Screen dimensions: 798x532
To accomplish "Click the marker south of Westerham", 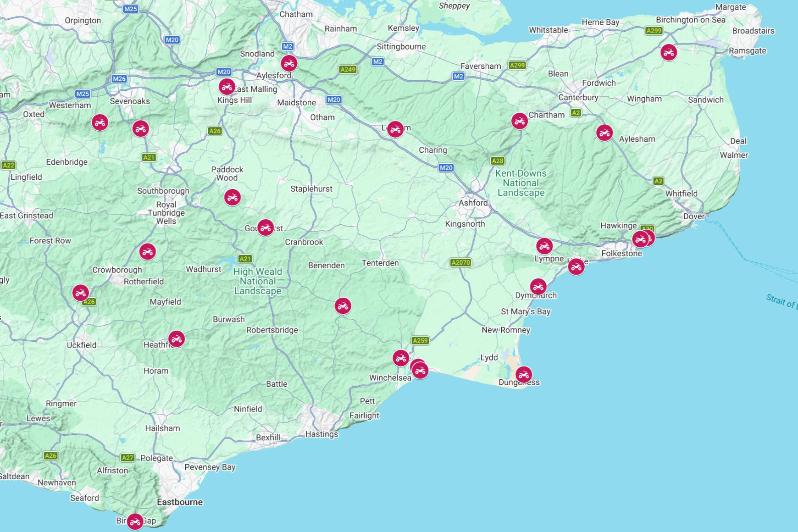I will click(x=100, y=122).
